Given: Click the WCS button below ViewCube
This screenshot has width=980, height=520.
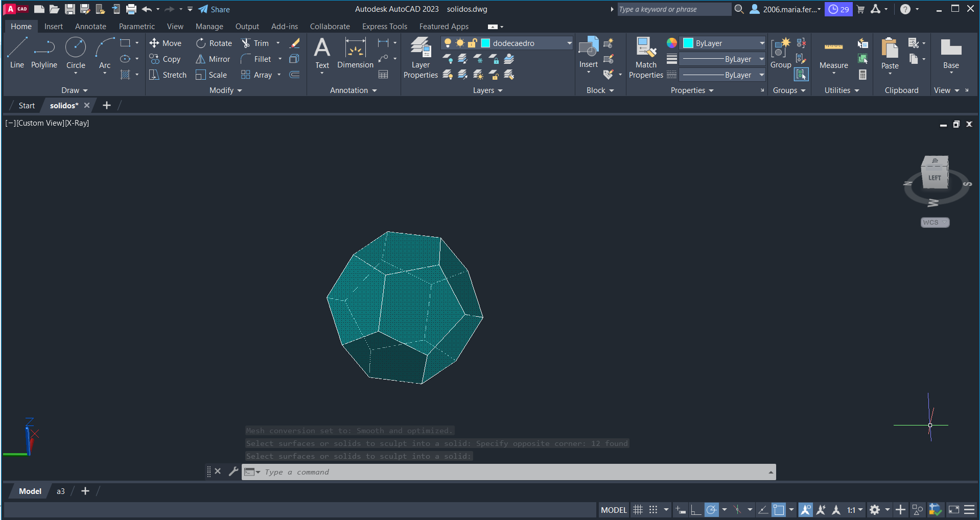Looking at the screenshot, I should point(935,223).
